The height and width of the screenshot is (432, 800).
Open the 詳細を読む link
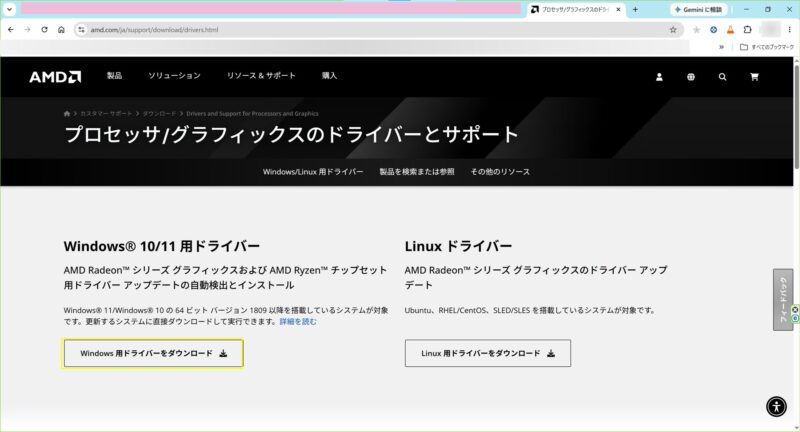click(298, 321)
